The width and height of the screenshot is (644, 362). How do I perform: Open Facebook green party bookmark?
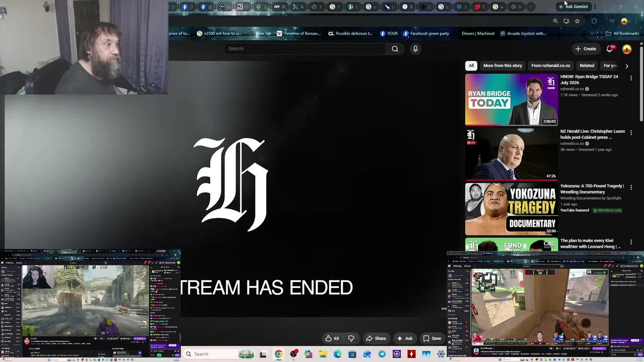[426, 34]
